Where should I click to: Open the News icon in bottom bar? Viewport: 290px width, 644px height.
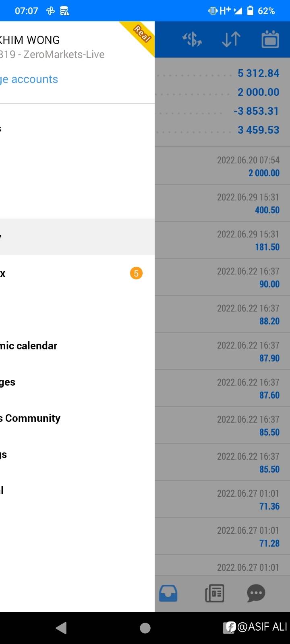tap(215, 593)
